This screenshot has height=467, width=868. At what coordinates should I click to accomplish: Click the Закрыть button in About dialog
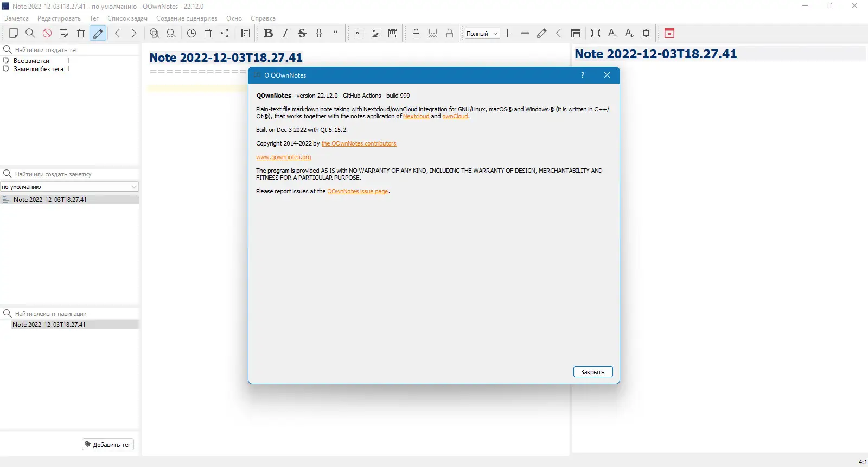[593, 372]
